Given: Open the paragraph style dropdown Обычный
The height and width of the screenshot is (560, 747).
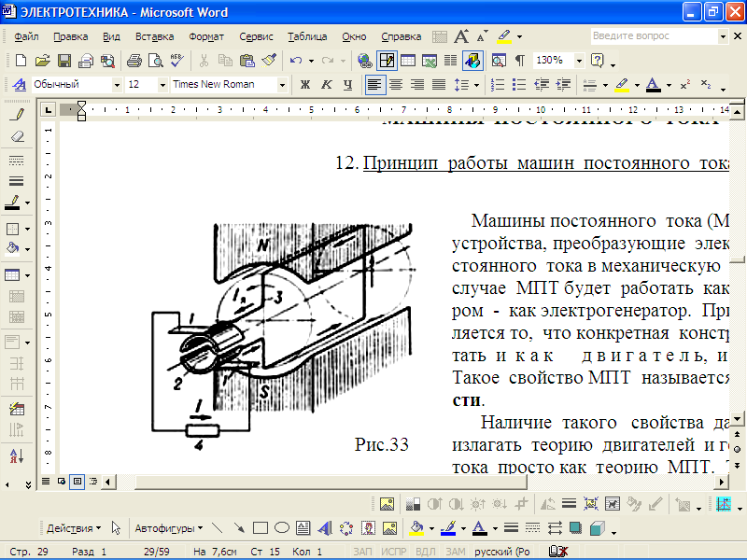Looking at the screenshot, I should tap(116, 84).
